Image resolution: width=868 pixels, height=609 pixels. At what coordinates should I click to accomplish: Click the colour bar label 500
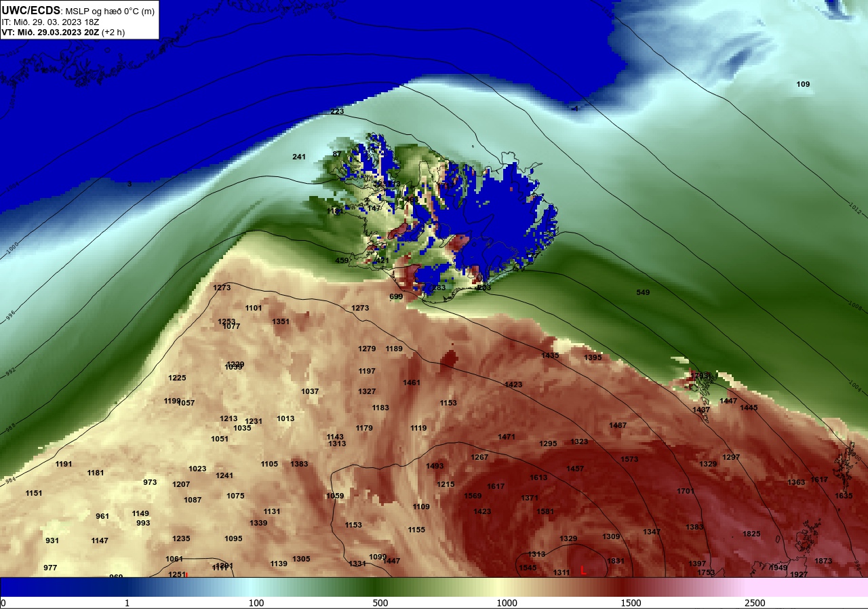380,603
